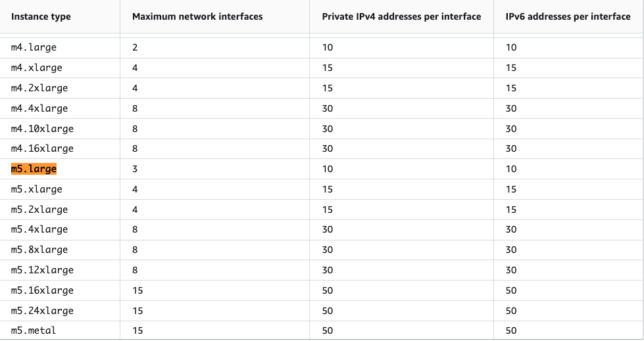Click the m5.2xlarge instance type cell
Image resolution: width=644 pixels, height=341 pixels.
(39, 210)
